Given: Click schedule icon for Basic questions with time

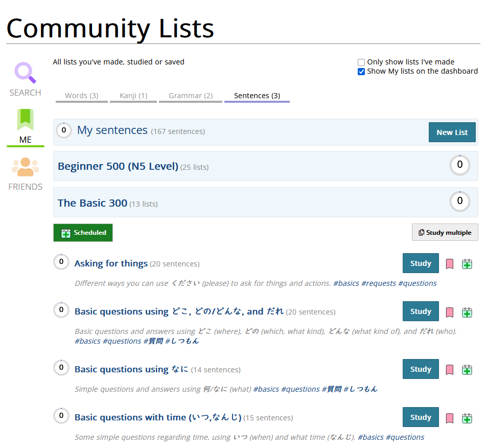Looking at the screenshot, I should [467, 418].
